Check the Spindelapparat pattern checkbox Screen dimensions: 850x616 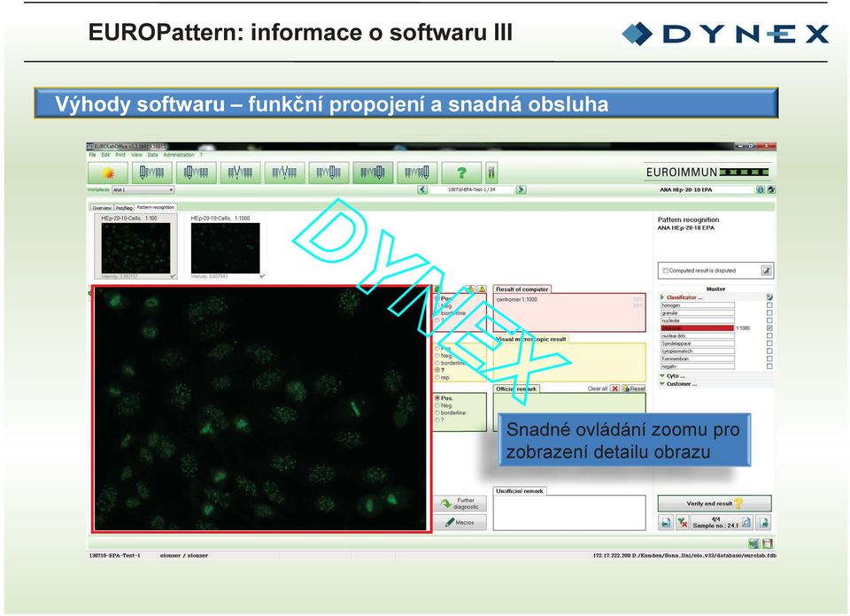[x=769, y=343]
